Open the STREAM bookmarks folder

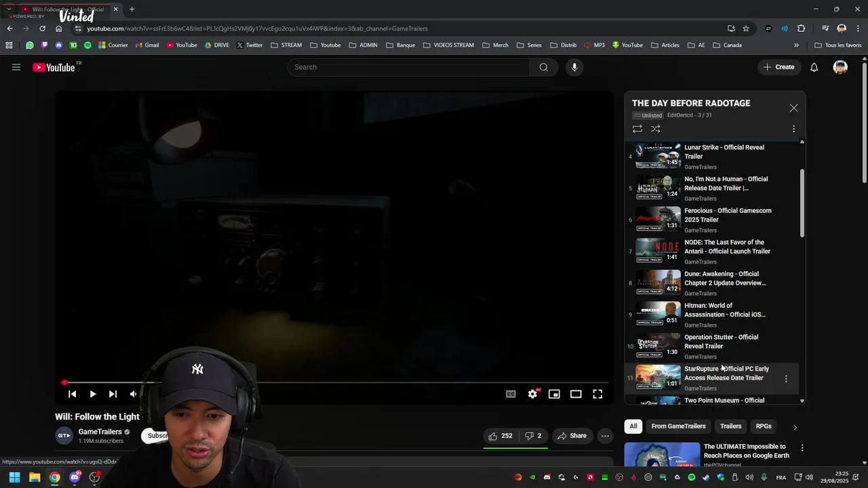[x=286, y=45]
